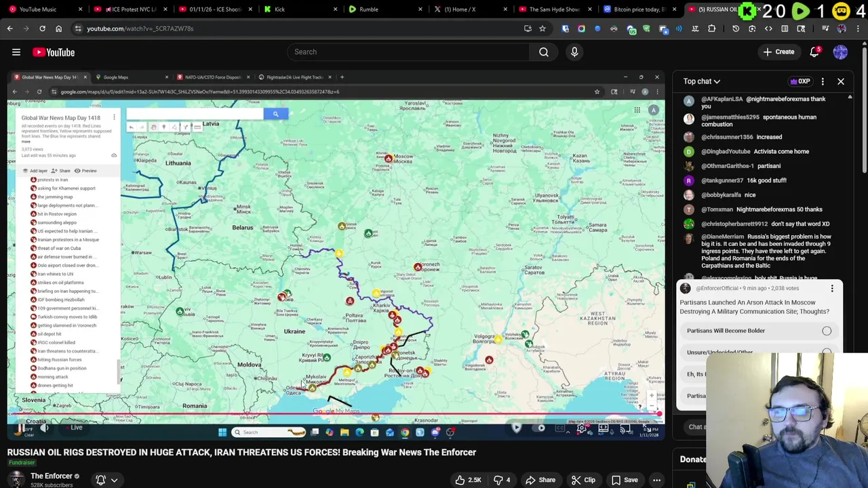The width and height of the screenshot is (868, 488).
Task: Click the Share button under the video
Action: click(x=540, y=480)
